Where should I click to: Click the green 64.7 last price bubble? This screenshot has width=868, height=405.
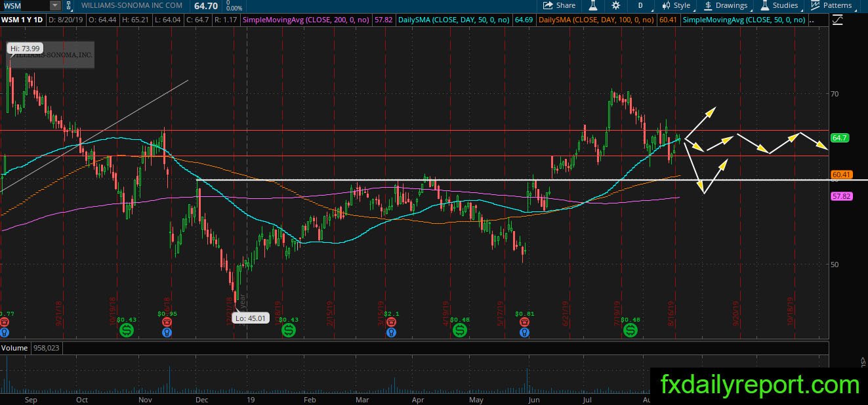tap(840, 138)
